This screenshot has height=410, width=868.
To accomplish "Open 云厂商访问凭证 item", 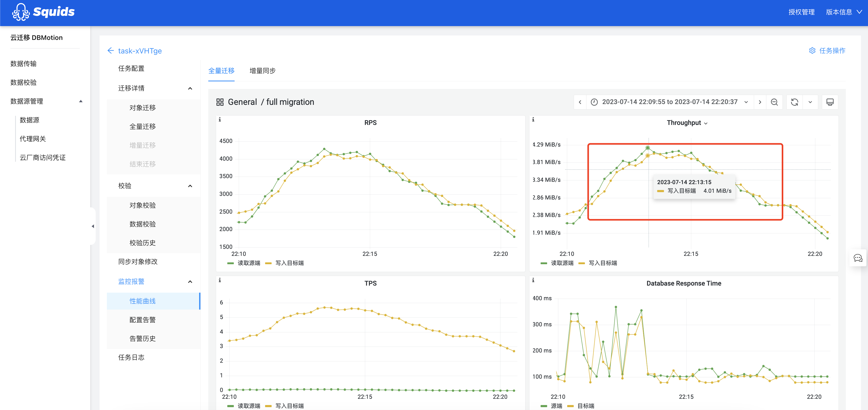I will 42,158.
